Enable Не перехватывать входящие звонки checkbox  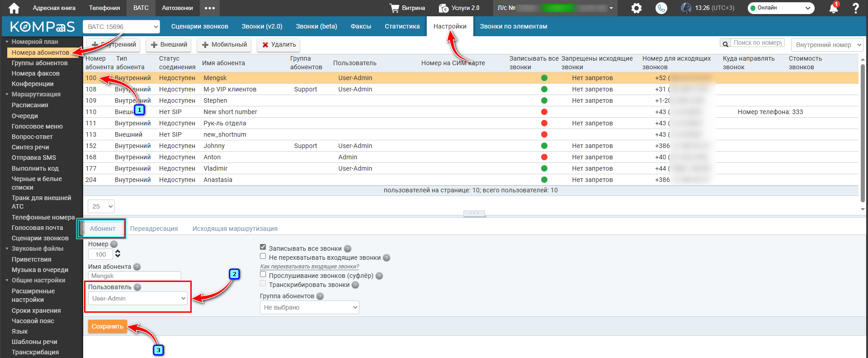point(263,256)
